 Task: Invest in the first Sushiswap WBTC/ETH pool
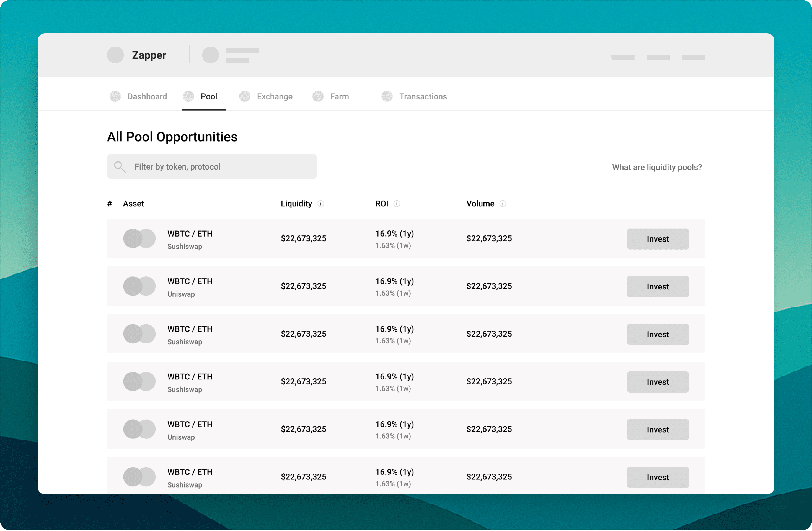coord(658,239)
